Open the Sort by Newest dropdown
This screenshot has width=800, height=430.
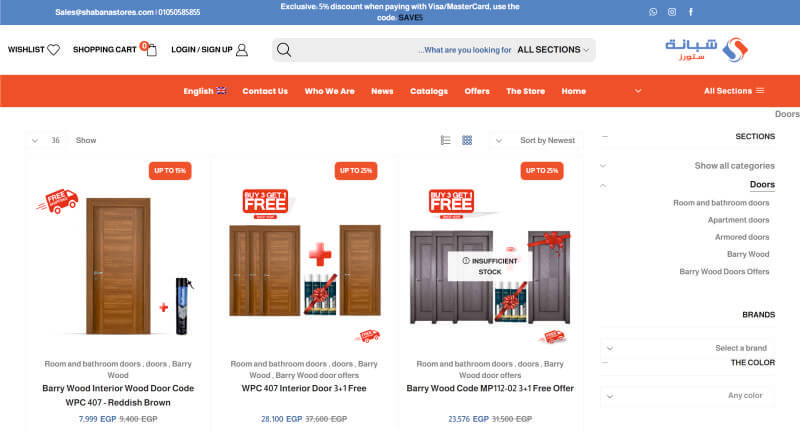536,140
